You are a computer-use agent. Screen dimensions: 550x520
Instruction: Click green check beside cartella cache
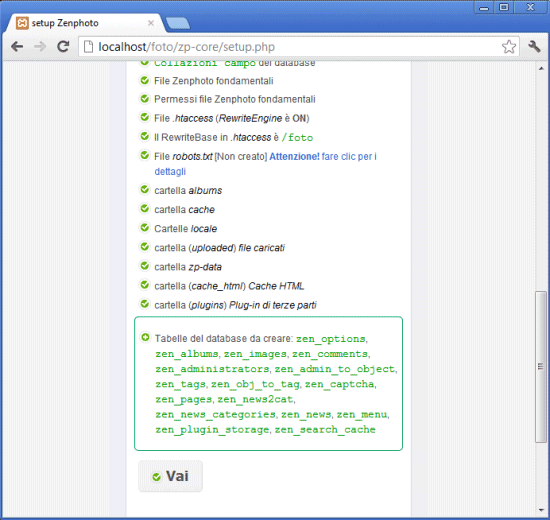145,208
